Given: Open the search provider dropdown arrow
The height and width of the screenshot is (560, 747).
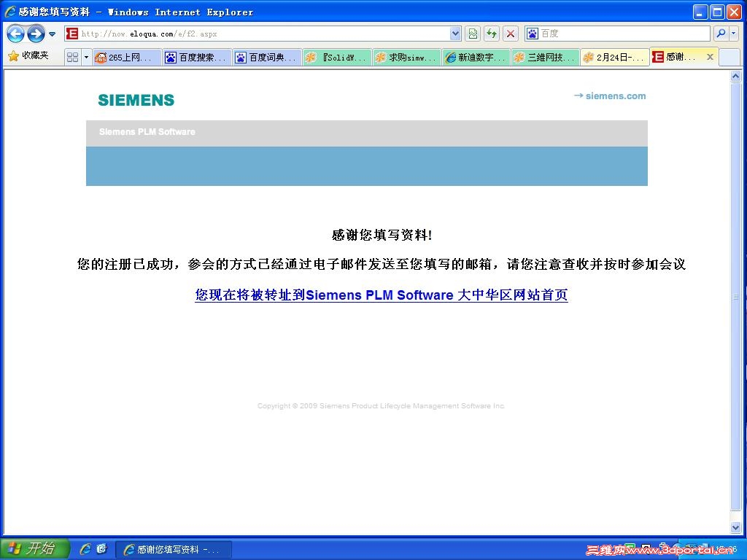Looking at the screenshot, I should pyautogui.click(x=734, y=34).
